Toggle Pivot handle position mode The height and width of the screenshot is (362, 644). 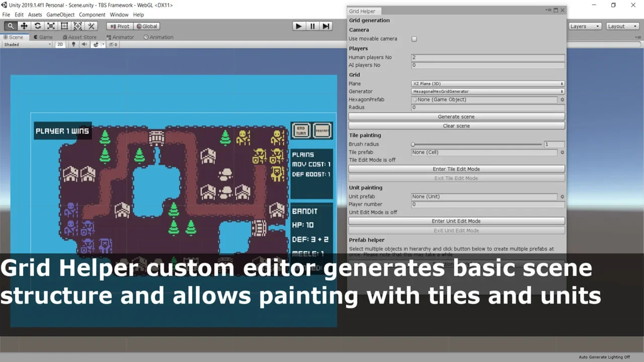point(119,26)
